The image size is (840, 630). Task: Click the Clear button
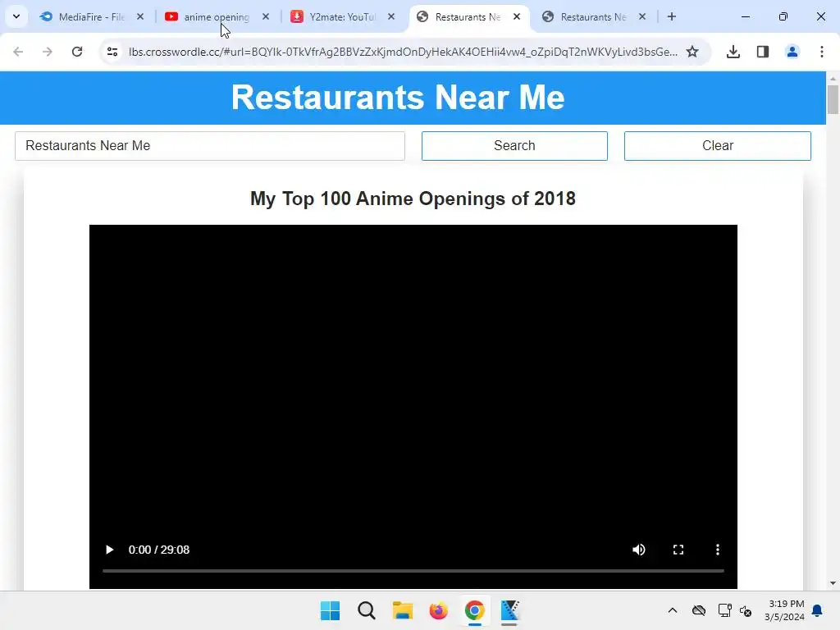pyautogui.click(x=717, y=146)
